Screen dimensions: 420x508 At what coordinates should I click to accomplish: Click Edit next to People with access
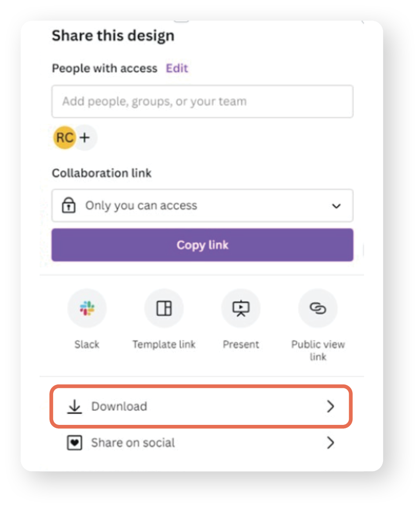coord(177,68)
